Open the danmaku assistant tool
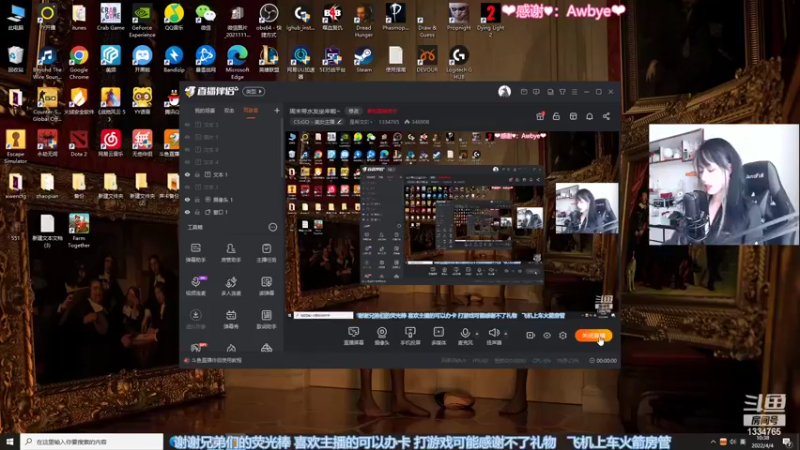The height and width of the screenshot is (450, 800). coord(195,253)
